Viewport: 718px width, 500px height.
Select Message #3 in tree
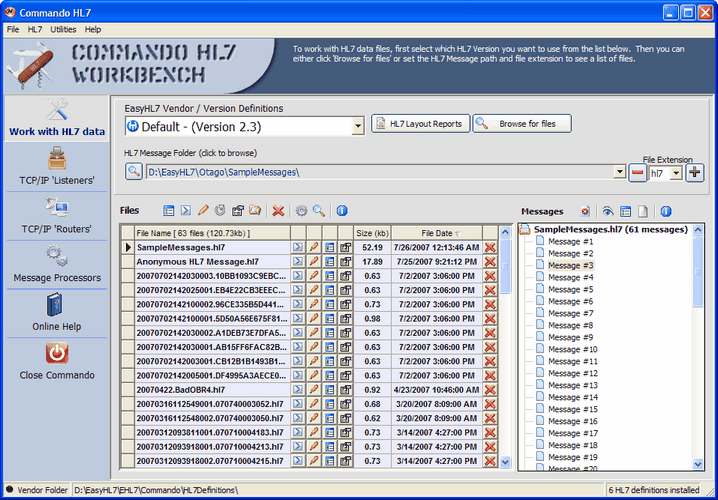coord(570,265)
